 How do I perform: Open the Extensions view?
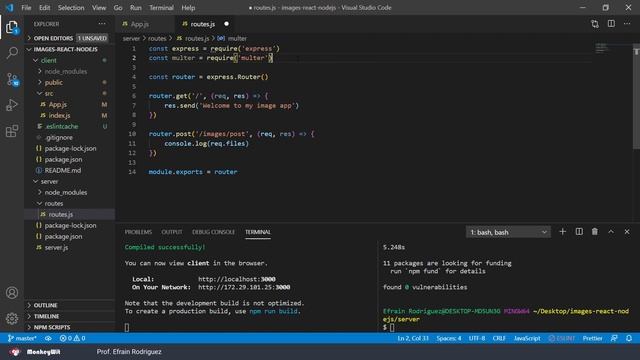[12, 131]
